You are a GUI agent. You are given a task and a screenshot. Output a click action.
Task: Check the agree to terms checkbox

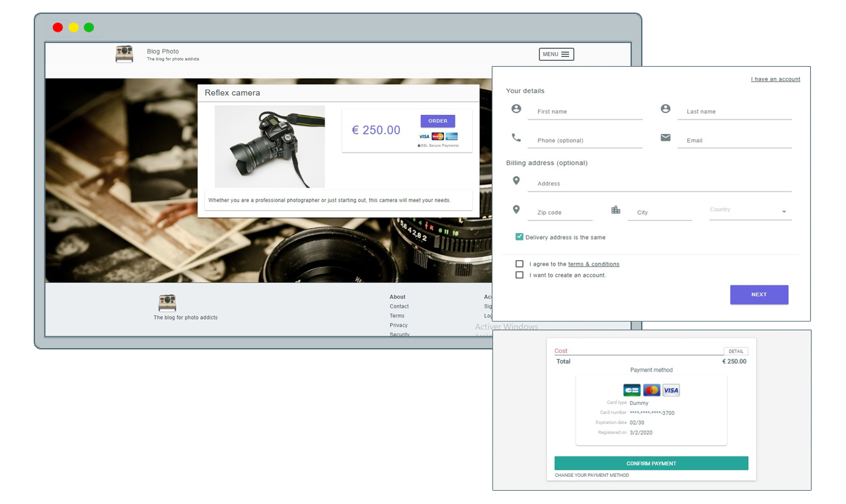point(519,264)
